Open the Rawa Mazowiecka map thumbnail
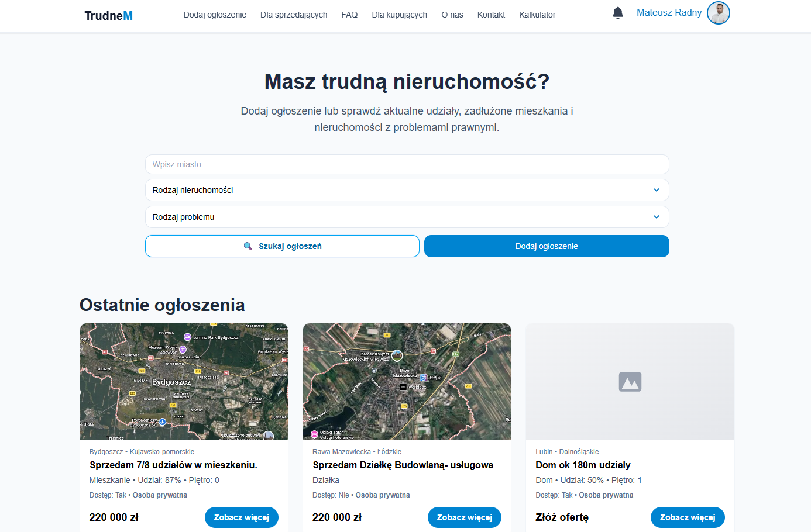The image size is (811, 532). pyautogui.click(x=407, y=382)
